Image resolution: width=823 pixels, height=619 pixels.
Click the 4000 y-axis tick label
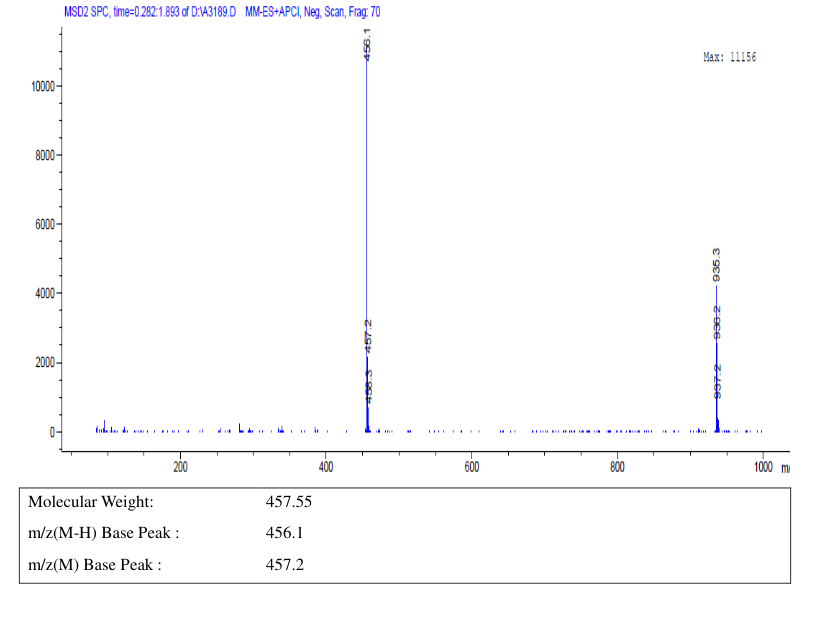pos(45,293)
